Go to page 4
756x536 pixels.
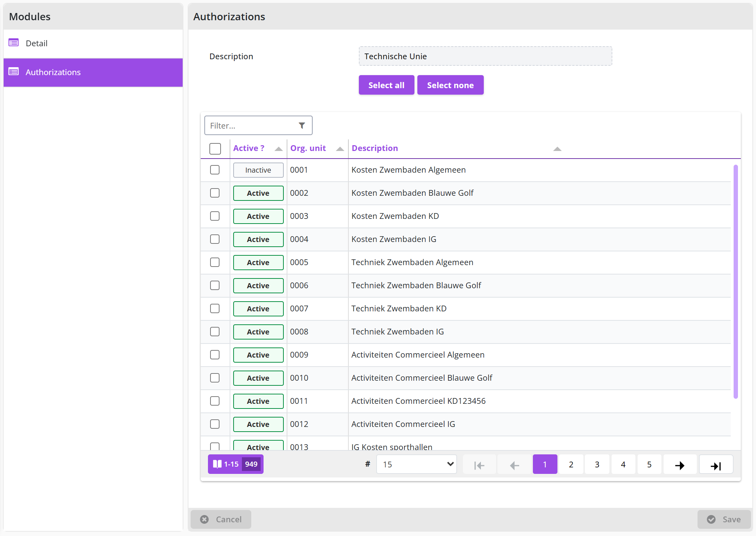coord(623,464)
